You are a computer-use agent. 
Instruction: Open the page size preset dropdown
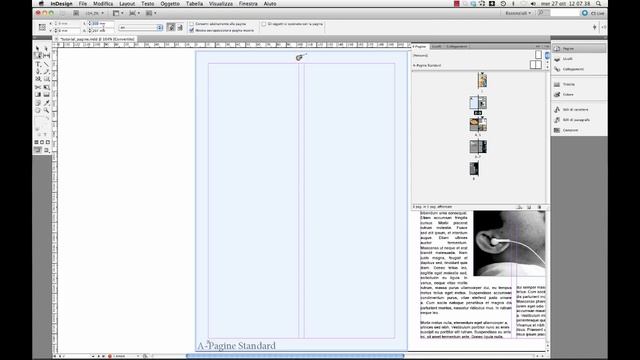point(141,27)
